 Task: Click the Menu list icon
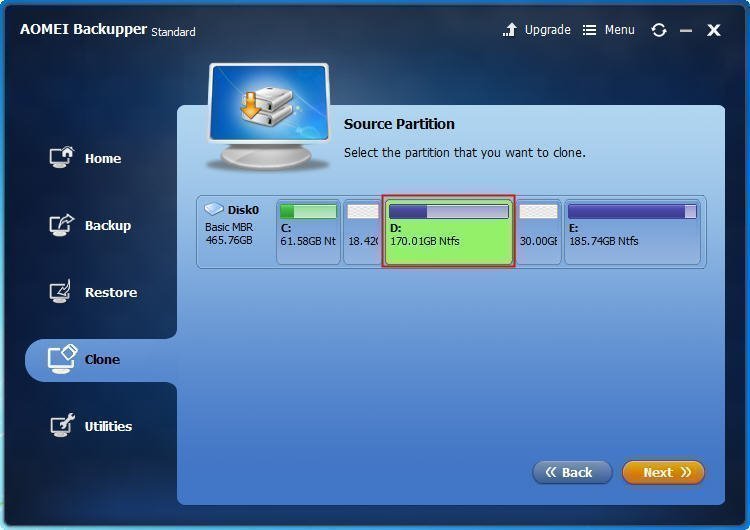tap(589, 30)
